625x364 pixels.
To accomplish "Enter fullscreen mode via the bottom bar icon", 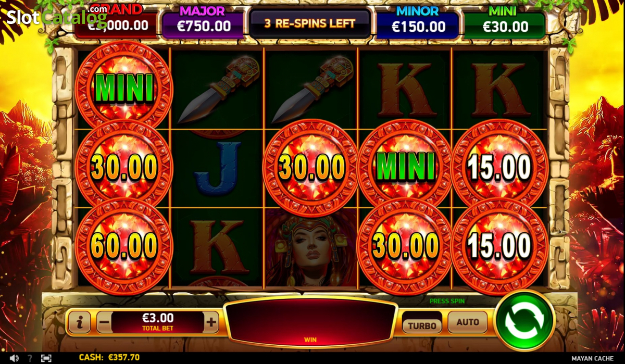I will (x=46, y=358).
